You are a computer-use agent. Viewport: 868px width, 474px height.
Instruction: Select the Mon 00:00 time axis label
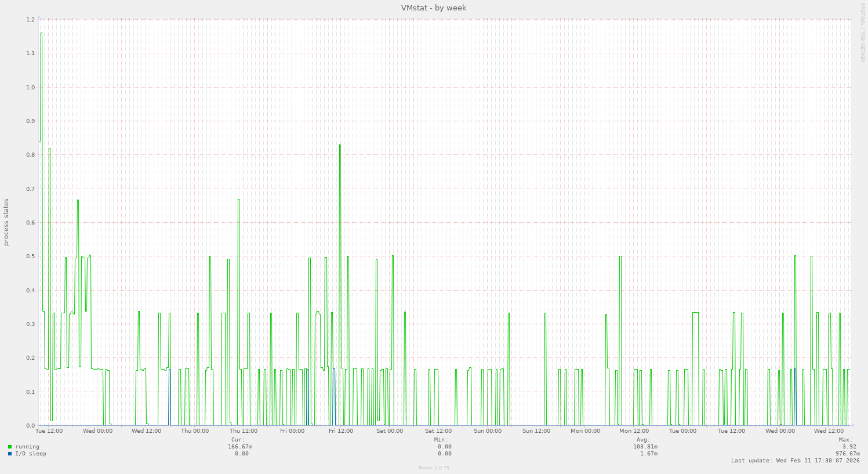point(585,431)
